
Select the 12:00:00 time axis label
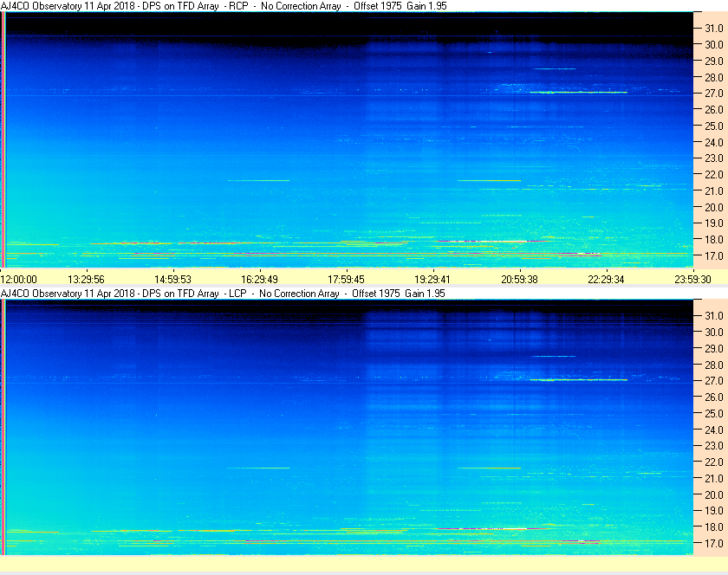click(18, 280)
